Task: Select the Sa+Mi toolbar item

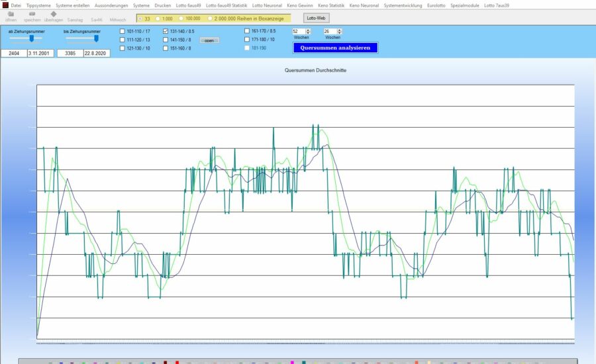Action: pyautogui.click(x=97, y=20)
